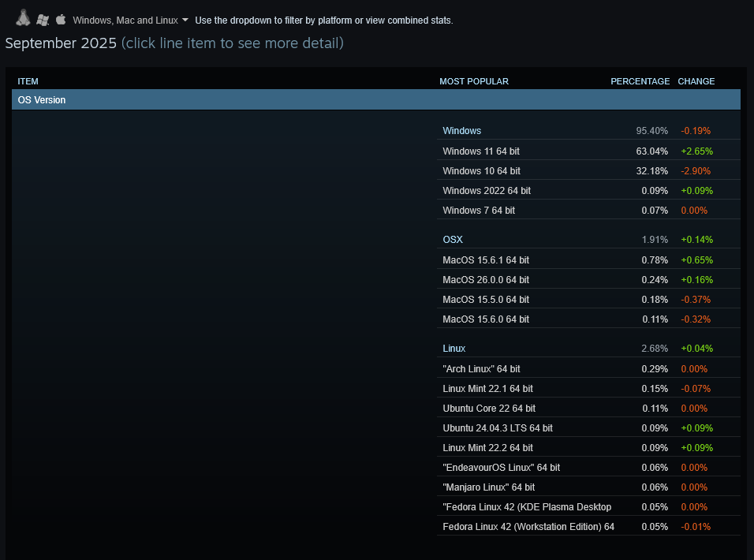
Task: Click the +2.65% change value
Action: pos(696,151)
